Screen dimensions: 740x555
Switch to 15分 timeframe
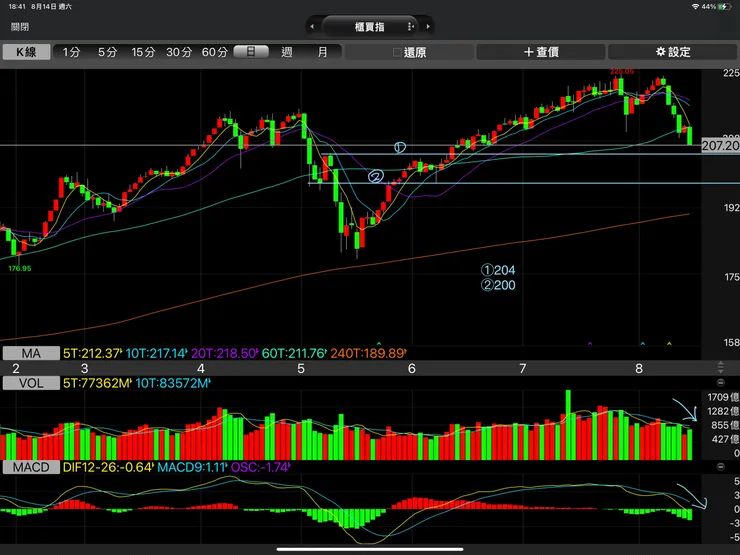click(143, 52)
